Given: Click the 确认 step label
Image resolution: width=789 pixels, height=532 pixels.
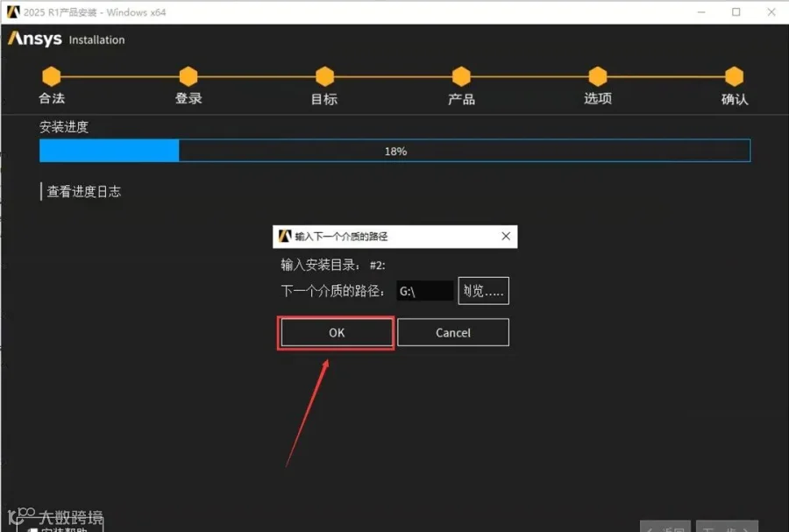Looking at the screenshot, I should 735,99.
